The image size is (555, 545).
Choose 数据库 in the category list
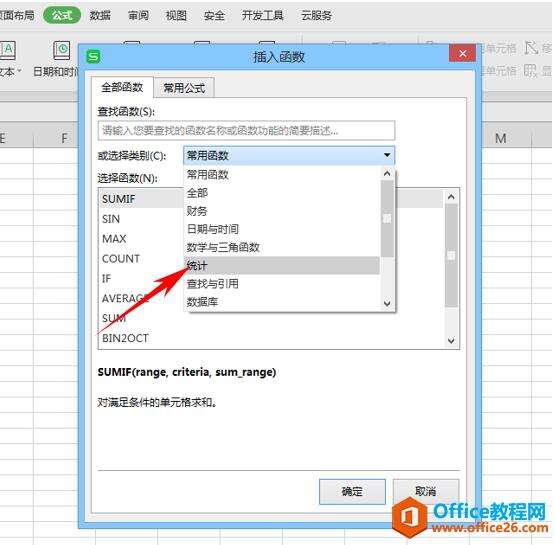click(x=282, y=302)
